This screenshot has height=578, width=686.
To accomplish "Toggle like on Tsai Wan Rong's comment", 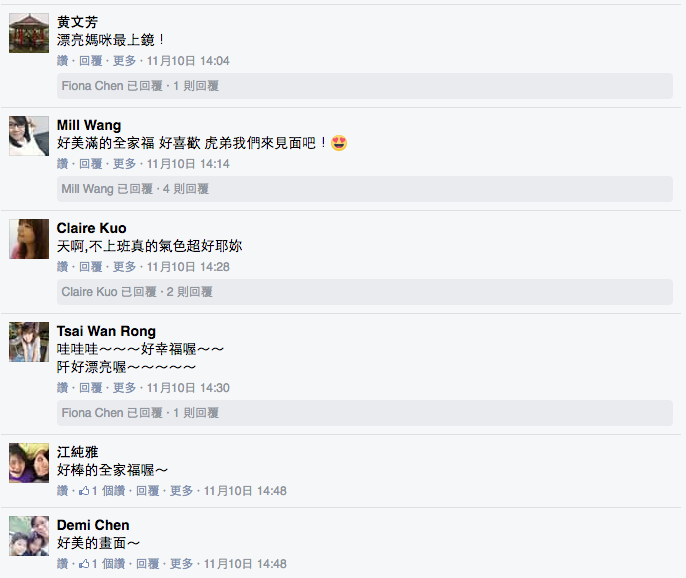I will click(62, 388).
